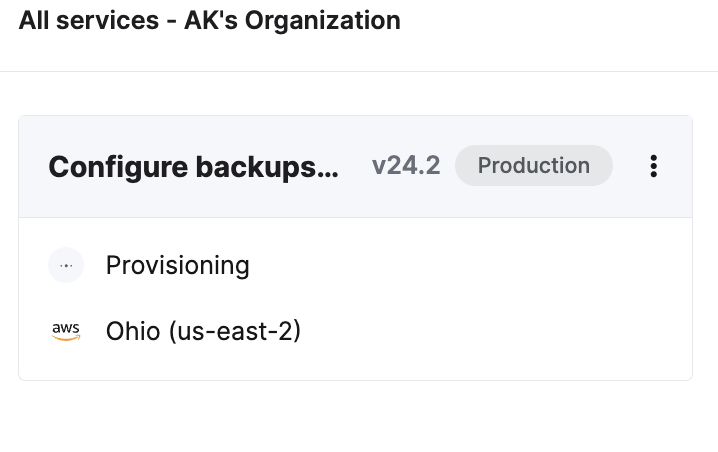The width and height of the screenshot is (718, 452).
Task: Open the service's three-dot options menu
Action: (653, 166)
